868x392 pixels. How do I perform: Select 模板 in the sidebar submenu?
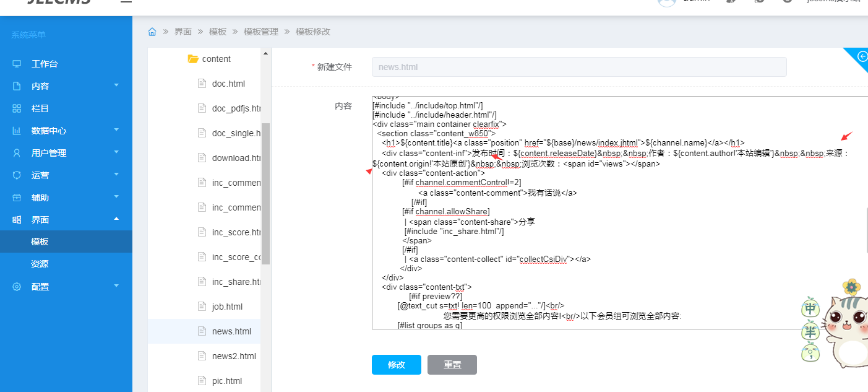tap(40, 242)
